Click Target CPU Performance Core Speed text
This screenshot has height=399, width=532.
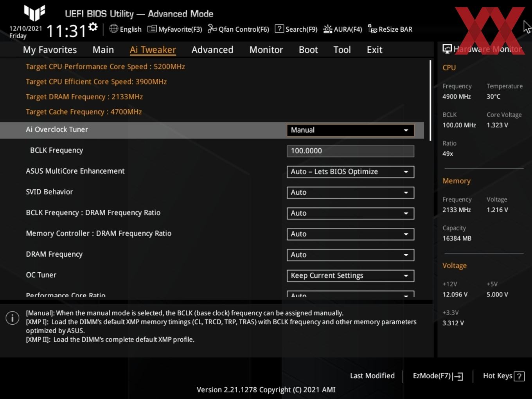coord(105,66)
